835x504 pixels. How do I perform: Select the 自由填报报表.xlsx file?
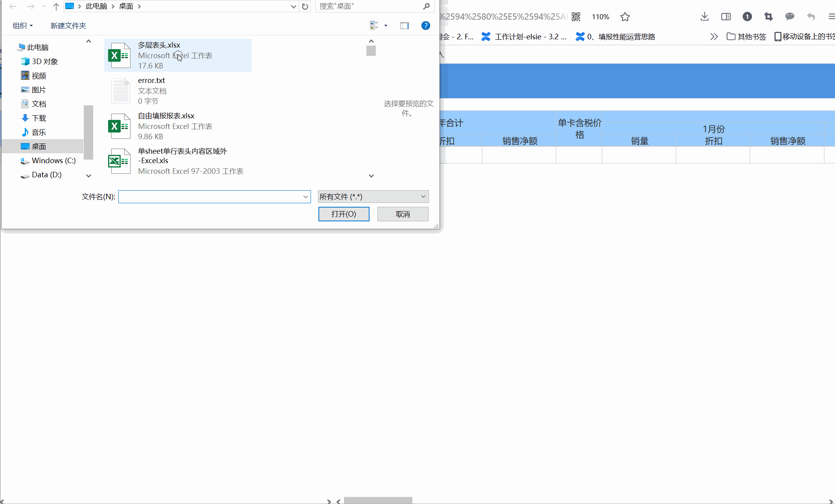[166, 116]
